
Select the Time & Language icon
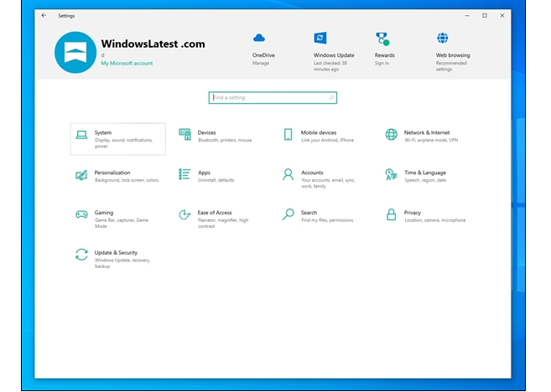pos(391,174)
